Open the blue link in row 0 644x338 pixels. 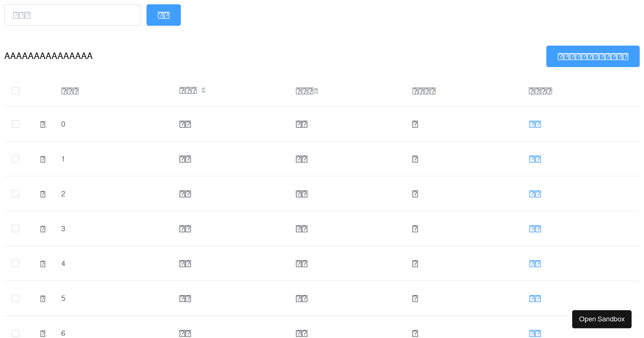point(535,124)
